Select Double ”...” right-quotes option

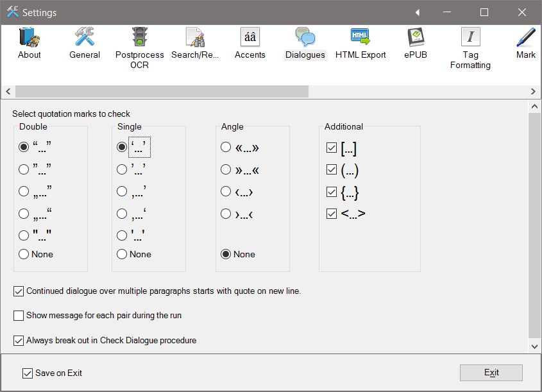pos(24,169)
